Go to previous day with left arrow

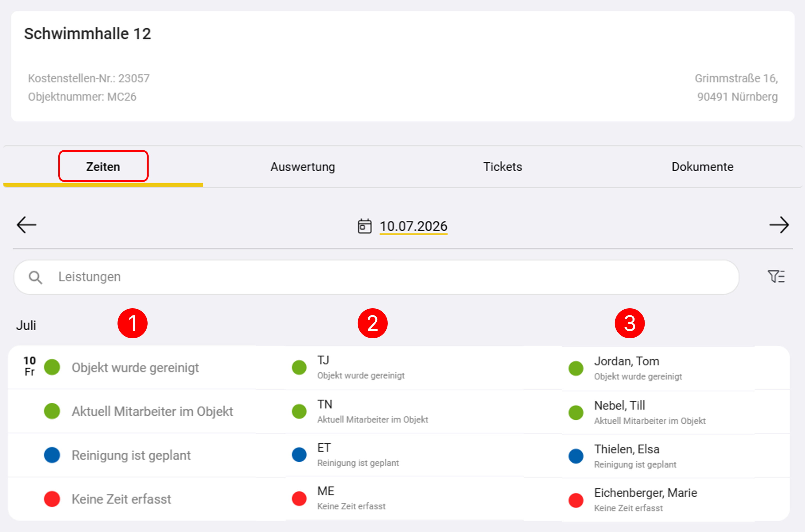pos(26,225)
